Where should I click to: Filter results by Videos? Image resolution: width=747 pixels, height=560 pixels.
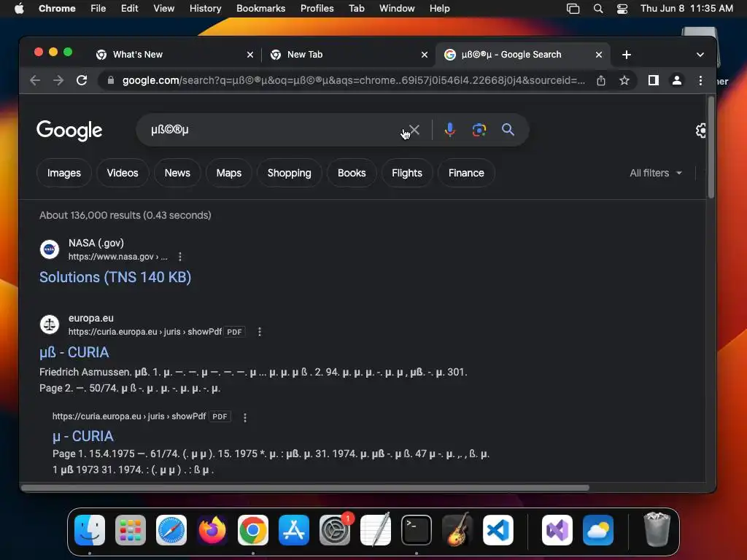coord(123,173)
